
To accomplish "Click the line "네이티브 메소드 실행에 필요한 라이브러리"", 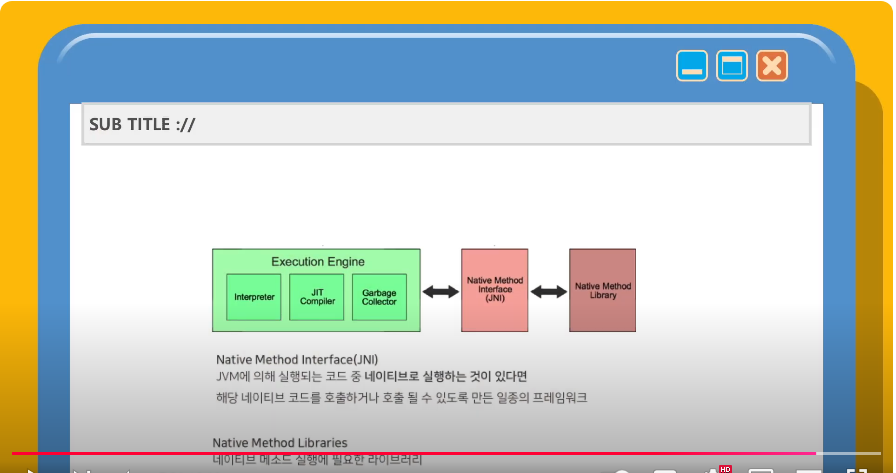I will (317, 459).
